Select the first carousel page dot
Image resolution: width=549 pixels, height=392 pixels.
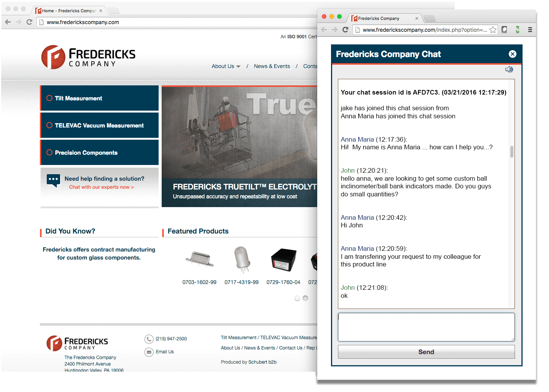(297, 298)
